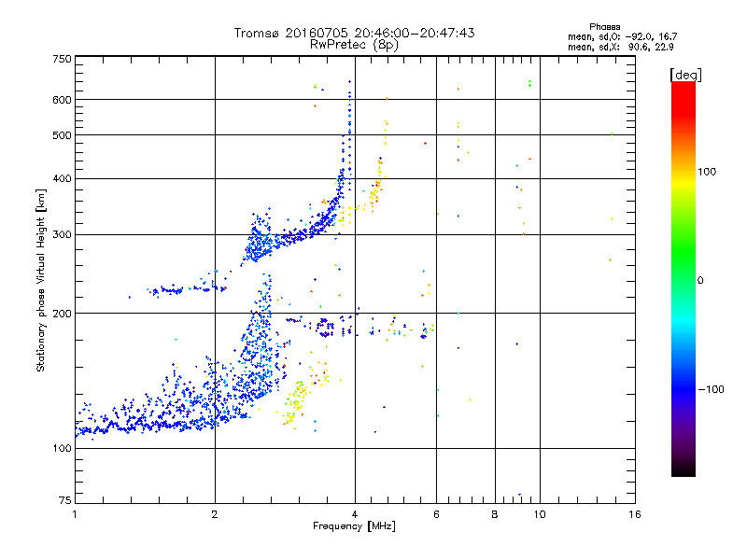The width and height of the screenshot is (747, 560).
Task: Click the 16 tick on the frequency axis
Action: point(634,514)
